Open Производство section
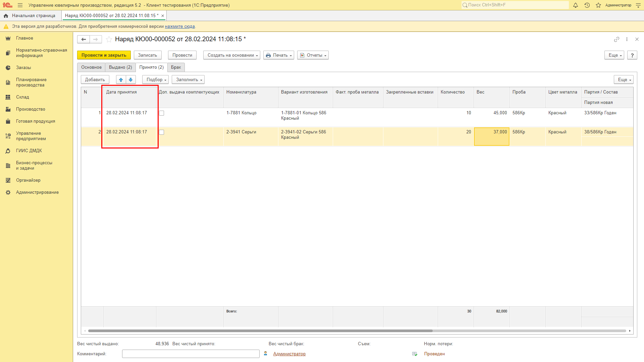Viewport: 644px width, 362px height. (31, 109)
